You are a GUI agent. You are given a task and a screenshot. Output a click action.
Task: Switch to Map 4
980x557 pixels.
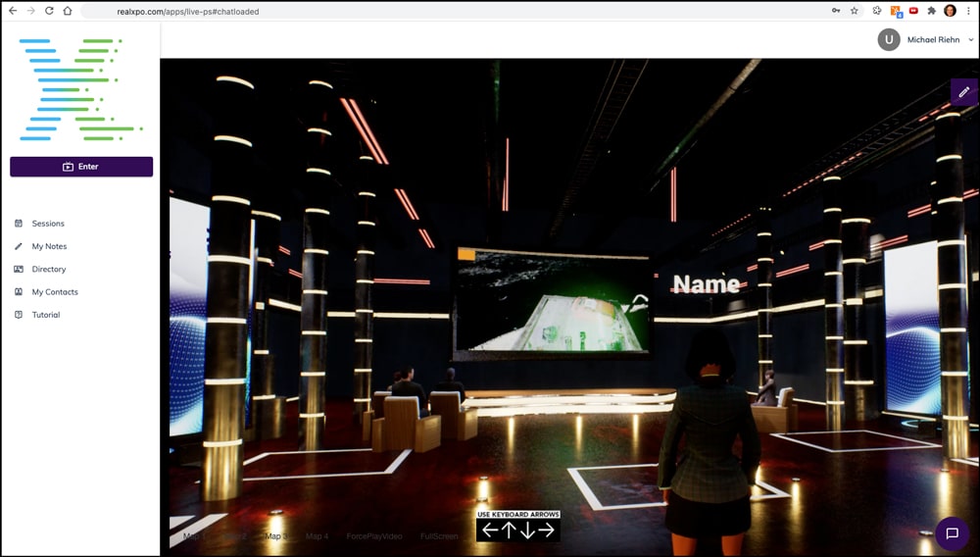317,536
